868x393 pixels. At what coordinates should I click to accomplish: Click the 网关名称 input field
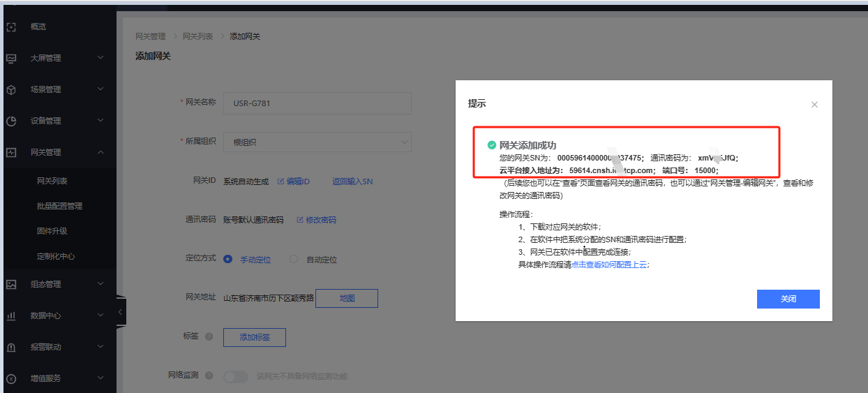tap(317, 103)
